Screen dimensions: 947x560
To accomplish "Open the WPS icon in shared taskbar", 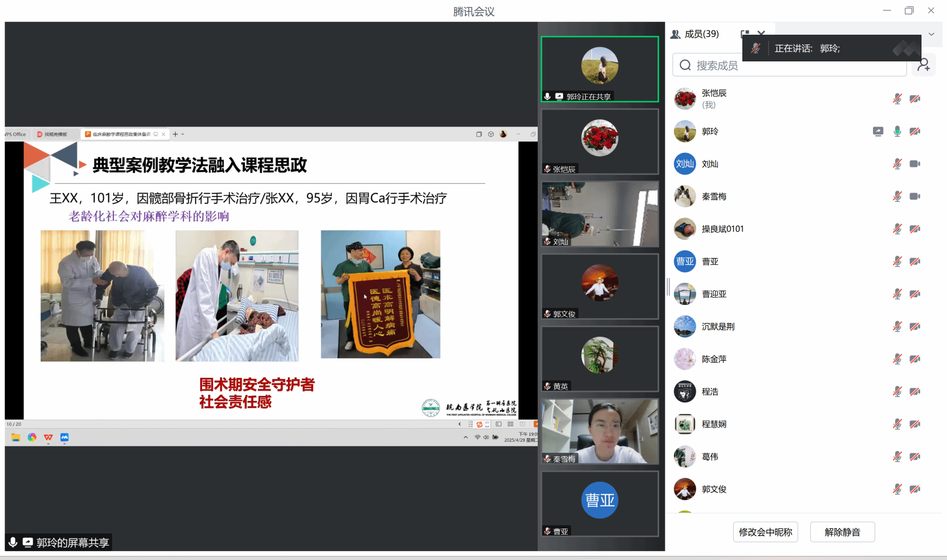I will (48, 438).
